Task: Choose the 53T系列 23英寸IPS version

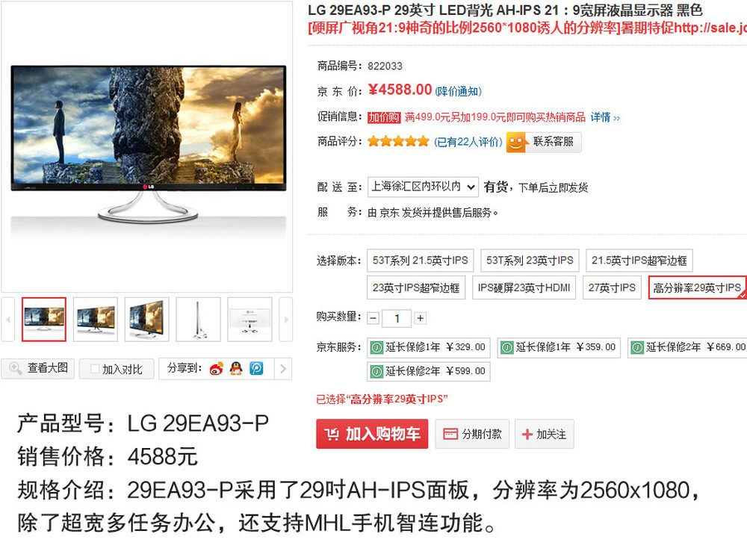Action: point(530,261)
